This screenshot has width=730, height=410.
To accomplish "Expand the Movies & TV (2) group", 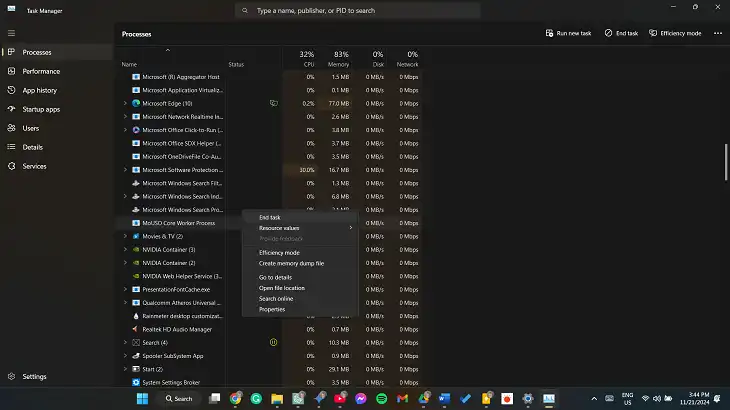I will [125, 236].
